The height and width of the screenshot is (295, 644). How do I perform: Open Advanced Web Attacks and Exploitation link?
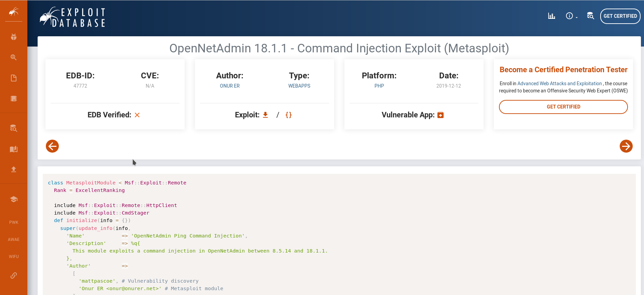point(560,84)
